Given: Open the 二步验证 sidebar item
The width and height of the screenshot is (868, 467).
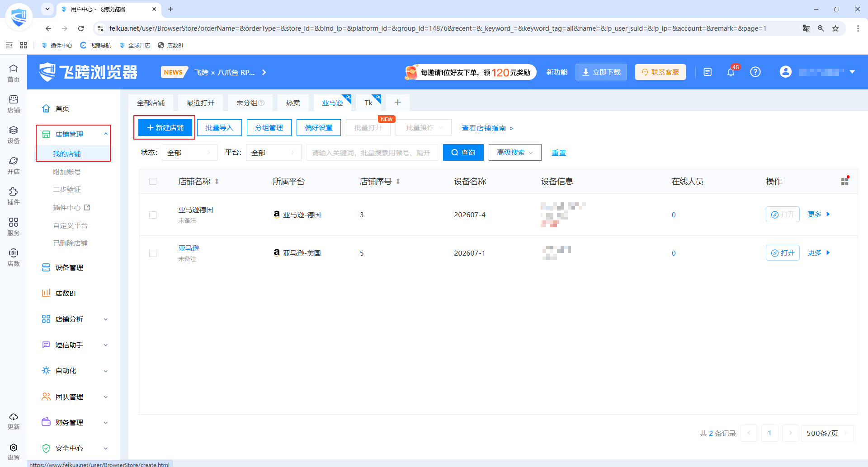Looking at the screenshot, I should click(67, 190).
